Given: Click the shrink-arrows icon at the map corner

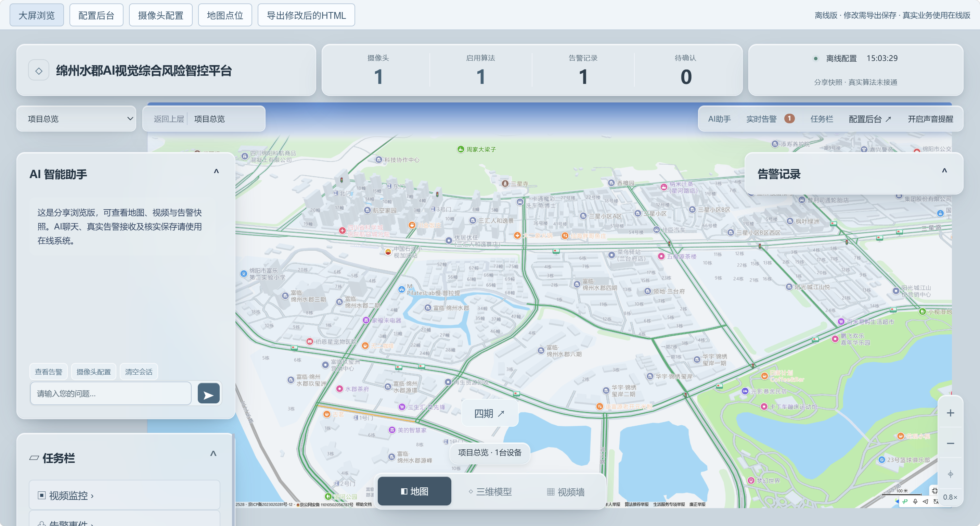Looking at the screenshot, I should (x=934, y=491).
